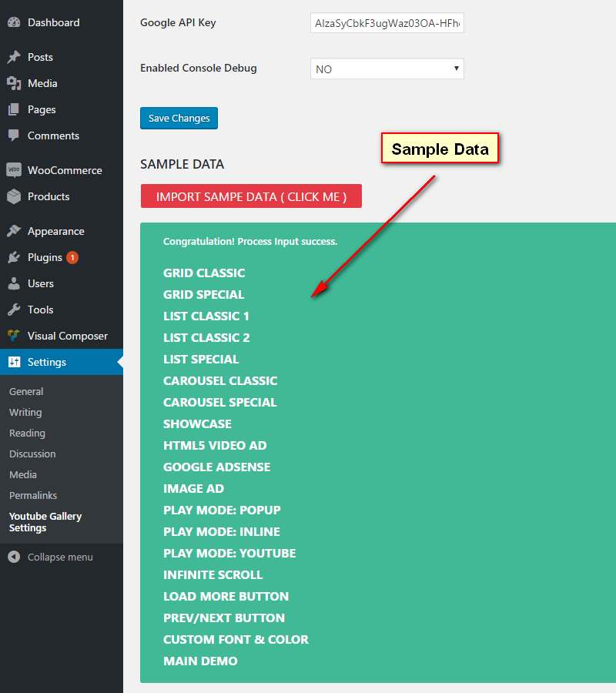Click the Visual Composer icon
Screen dimensions: 616x693
tap(14, 336)
